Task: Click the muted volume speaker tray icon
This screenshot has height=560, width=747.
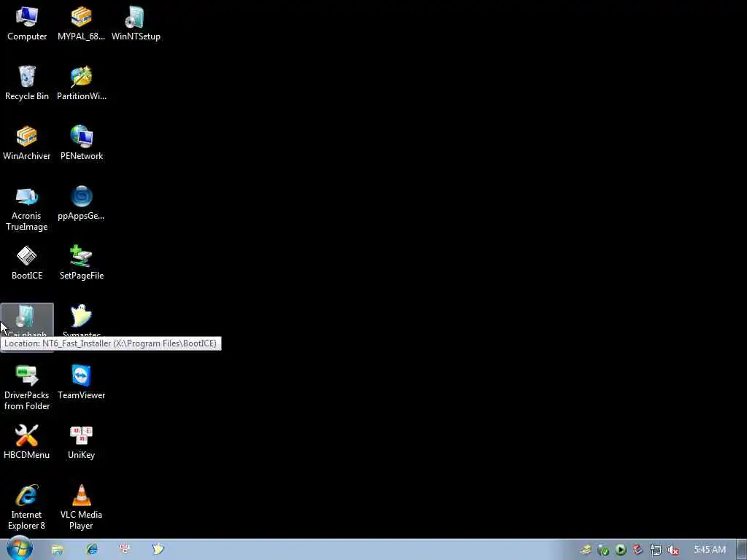Action: [x=673, y=550]
